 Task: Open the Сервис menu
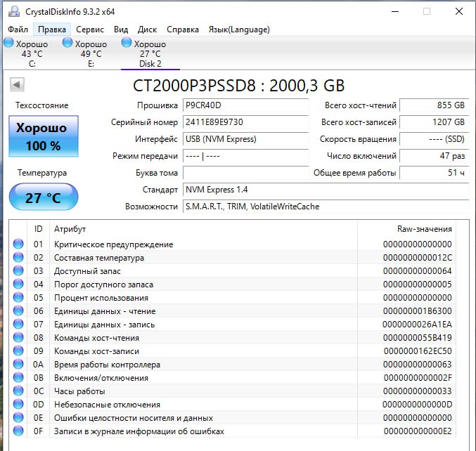[90, 30]
